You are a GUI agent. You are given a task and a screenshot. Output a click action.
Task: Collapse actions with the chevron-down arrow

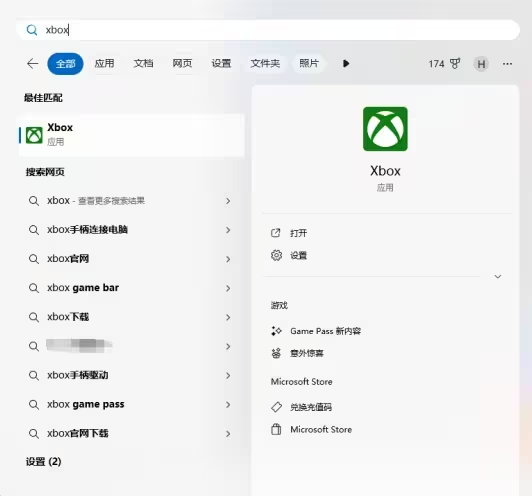(x=498, y=276)
